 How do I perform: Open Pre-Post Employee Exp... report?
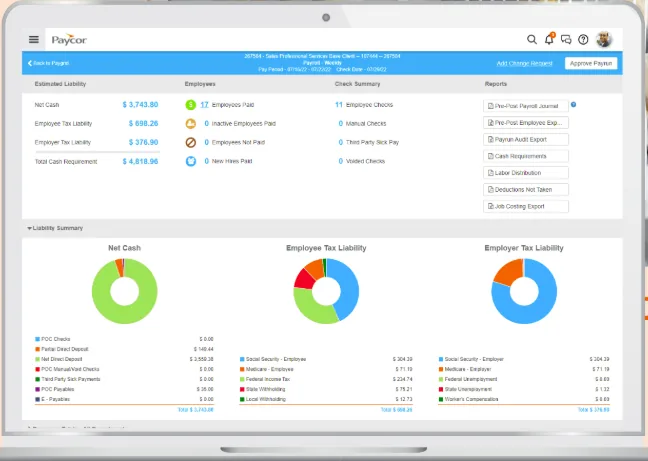[526, 123]
